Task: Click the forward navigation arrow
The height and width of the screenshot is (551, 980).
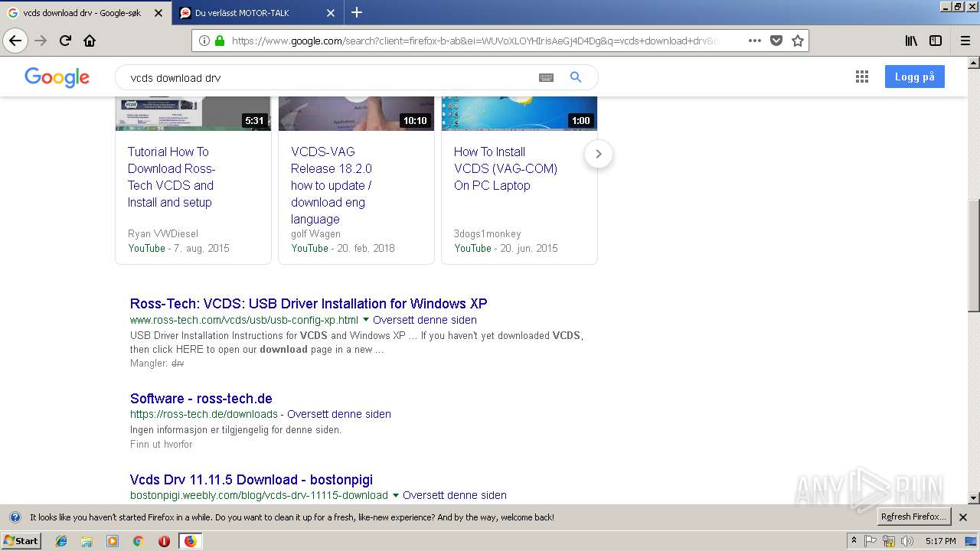Action: pos(41,41)
